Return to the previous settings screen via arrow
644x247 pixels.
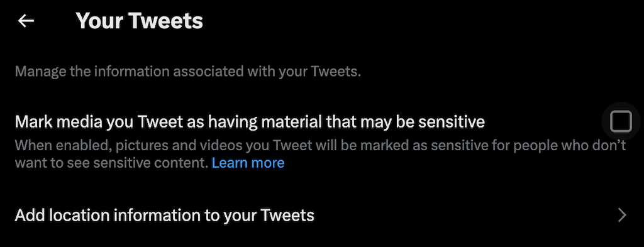(26, 21)
